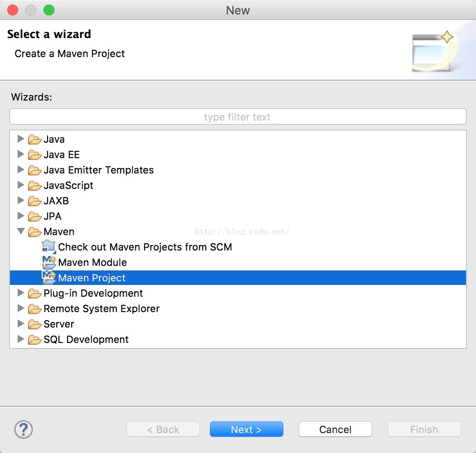Click the Next > button

[x=247, y=429]
